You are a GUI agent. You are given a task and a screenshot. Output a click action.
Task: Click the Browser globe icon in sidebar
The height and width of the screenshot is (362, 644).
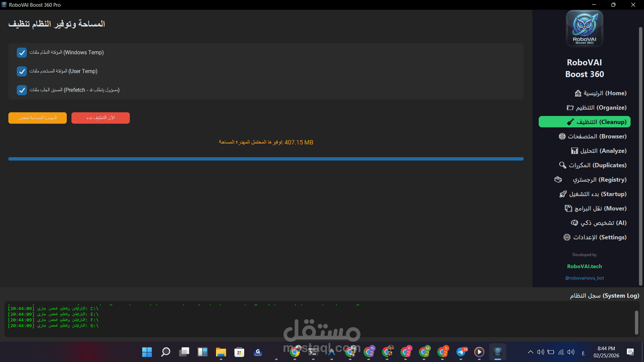point(562,136)
